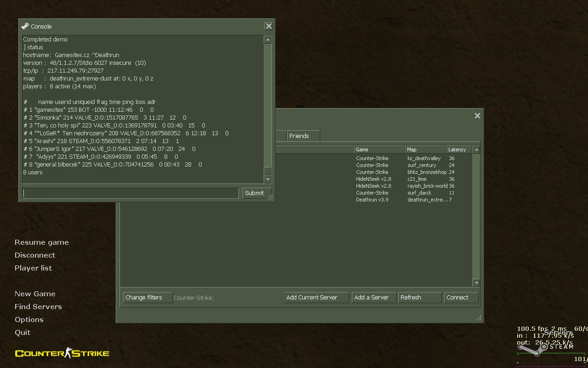This screenshot has height=368, width=588.
Task: Click the tcp/ip address line in console
Action: (63, 70)
